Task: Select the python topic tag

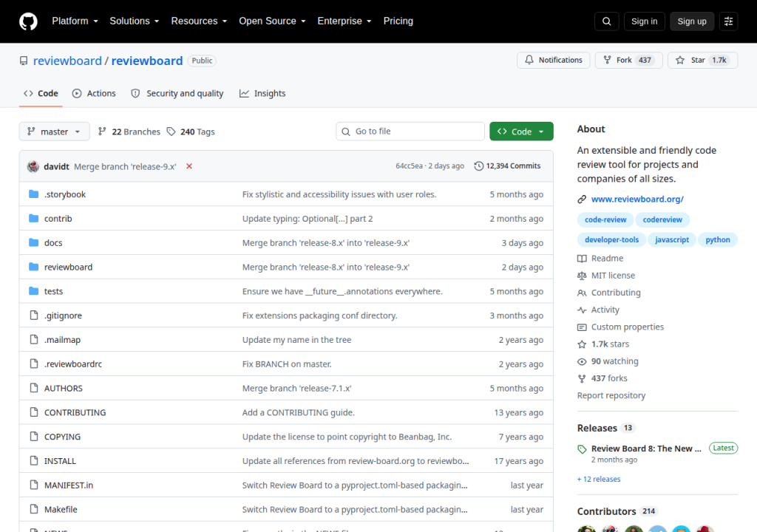Action: click(x=717, y=239)
